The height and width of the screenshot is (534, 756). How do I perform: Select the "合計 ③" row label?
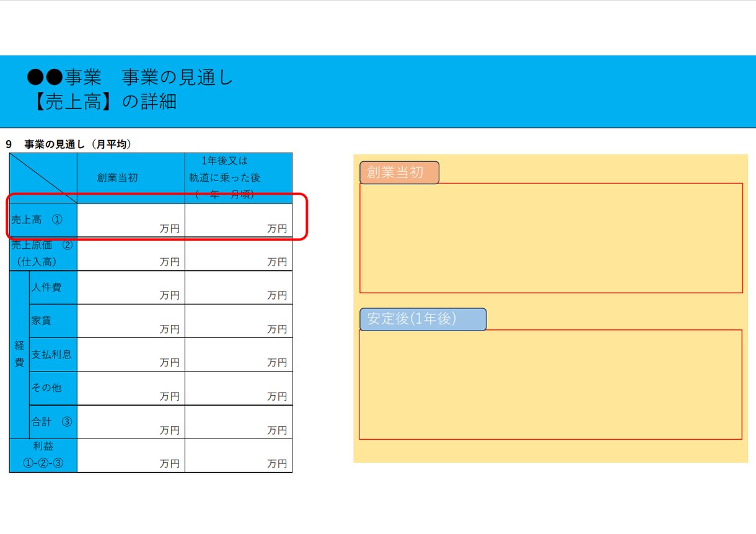[53, 422]
